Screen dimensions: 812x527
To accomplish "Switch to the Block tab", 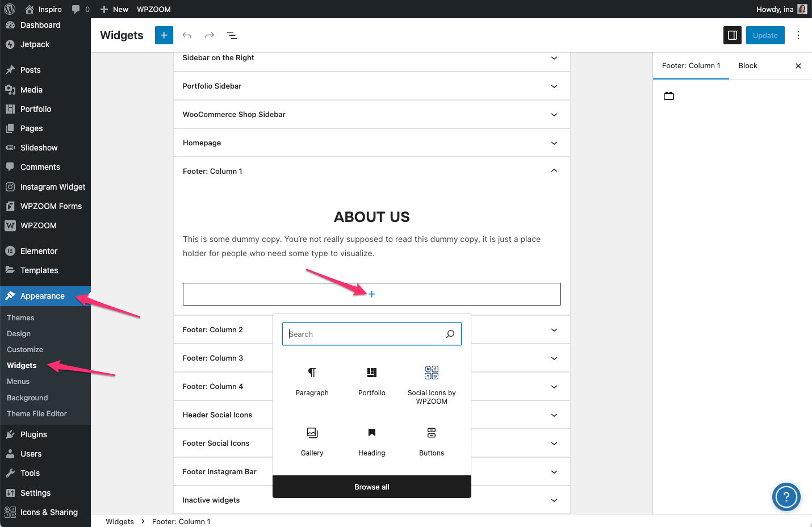I will point(748,66).
